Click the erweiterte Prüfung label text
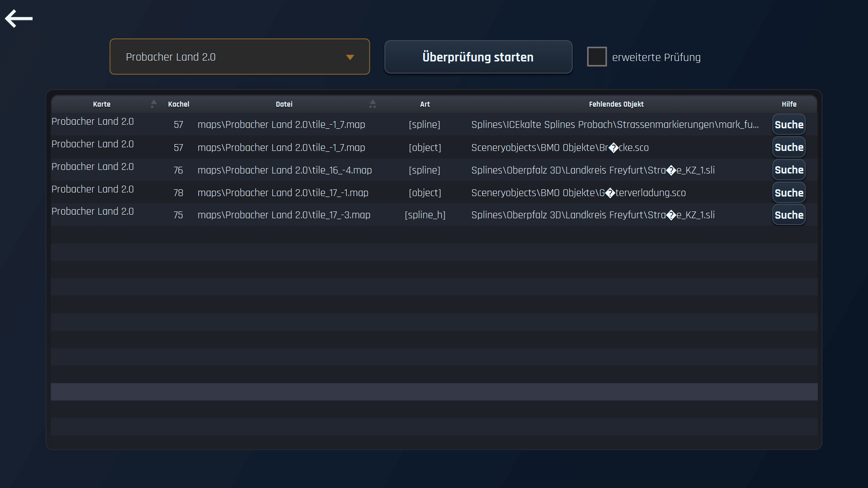868x488 pixels. 656,57
